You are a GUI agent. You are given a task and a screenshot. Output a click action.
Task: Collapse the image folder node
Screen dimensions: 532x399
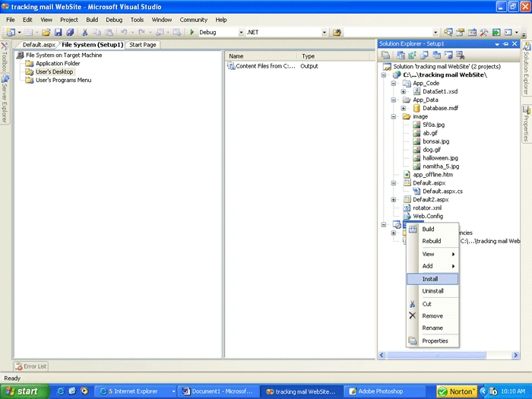[394, 116]
